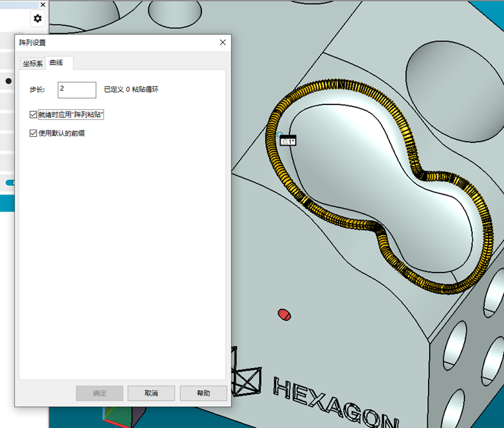The image size is (504, 428).
Task: Open the gear settings icon
Action: click(x=38, y=19)
